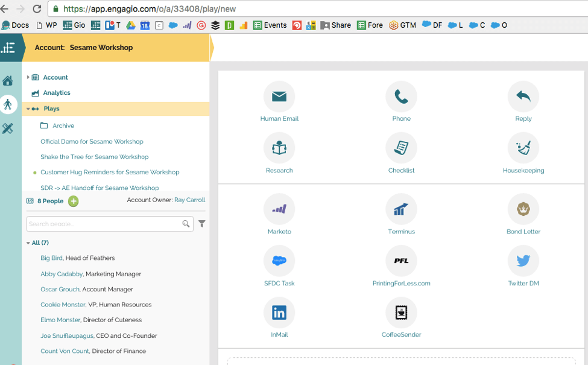This screenshot has height=365, width=588.
Task: Open the DF Salesforce bookmark
Action: pos(432,25)
